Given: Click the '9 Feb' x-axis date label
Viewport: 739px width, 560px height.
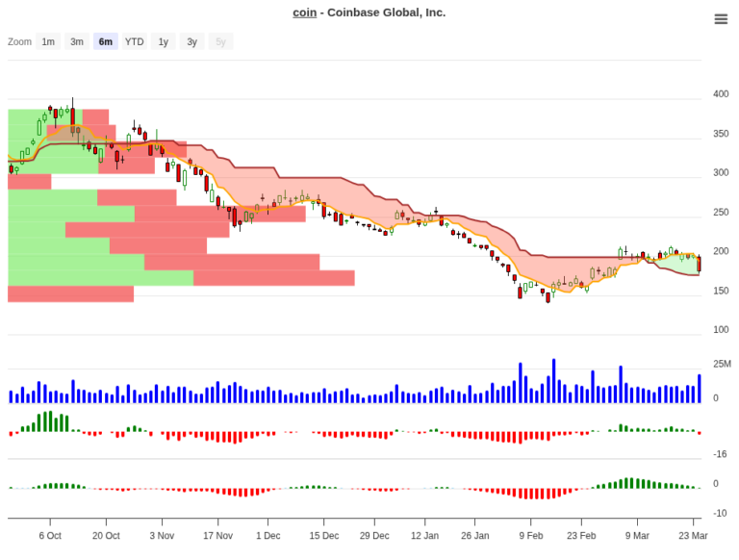Looking at the screenshot, I should [x=531, y=536].
